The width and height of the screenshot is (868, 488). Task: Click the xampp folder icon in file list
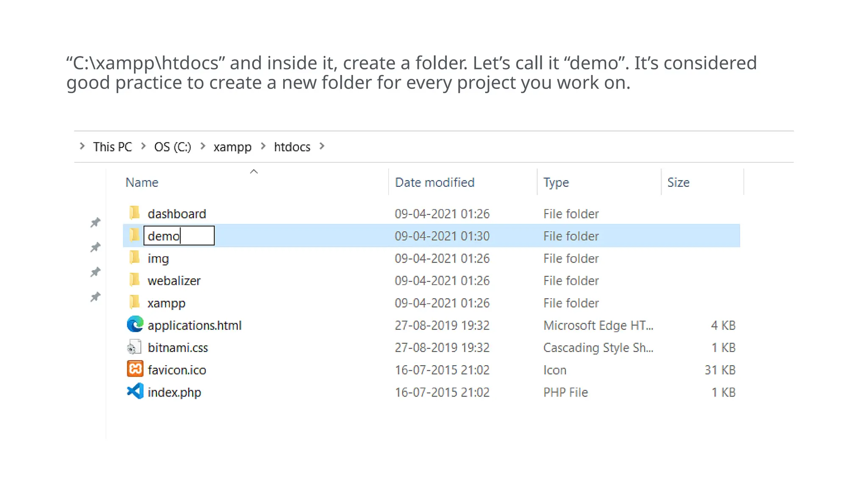pos(134,302)
